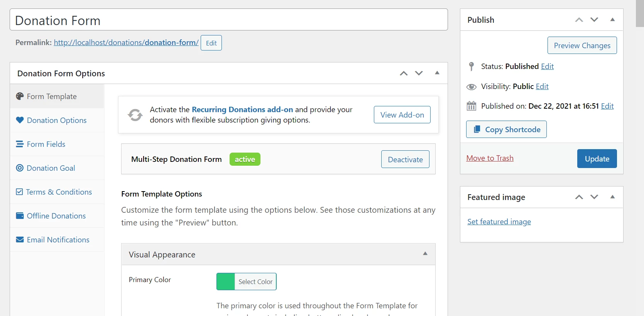644x316 pixels.
Task: Go to the Donation Goal tab
Action: 57,168
